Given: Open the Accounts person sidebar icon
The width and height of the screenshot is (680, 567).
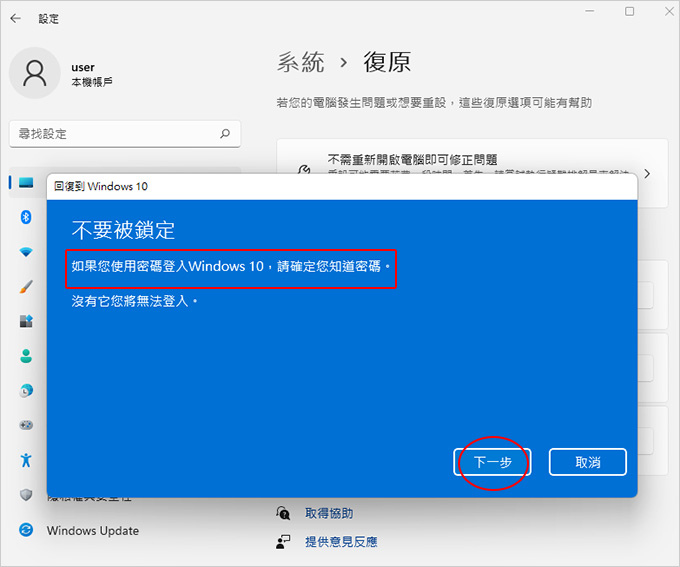Looking at the screenshot, I should point(26,356).
